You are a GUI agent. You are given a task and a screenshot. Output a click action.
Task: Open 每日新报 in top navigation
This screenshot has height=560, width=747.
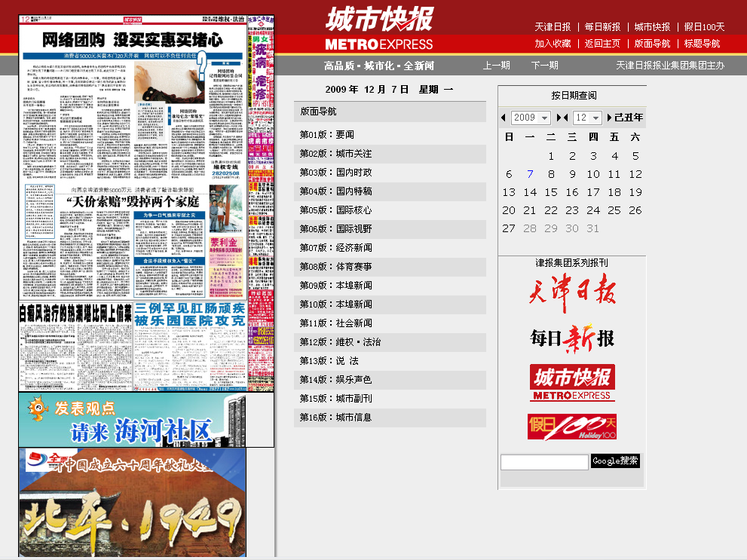point(602,27)
